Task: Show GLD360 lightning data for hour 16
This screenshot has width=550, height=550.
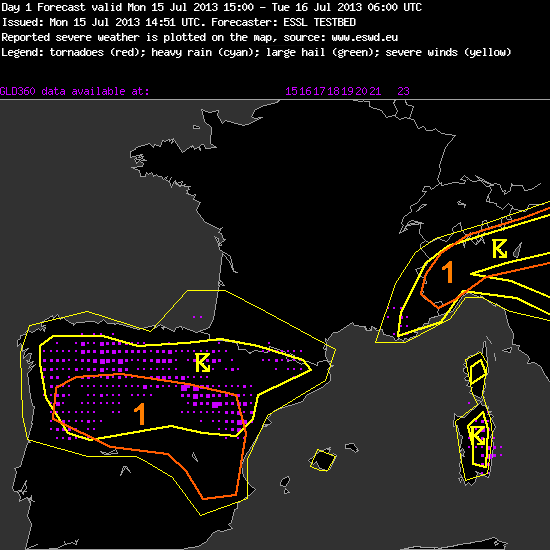Action: 305,91
